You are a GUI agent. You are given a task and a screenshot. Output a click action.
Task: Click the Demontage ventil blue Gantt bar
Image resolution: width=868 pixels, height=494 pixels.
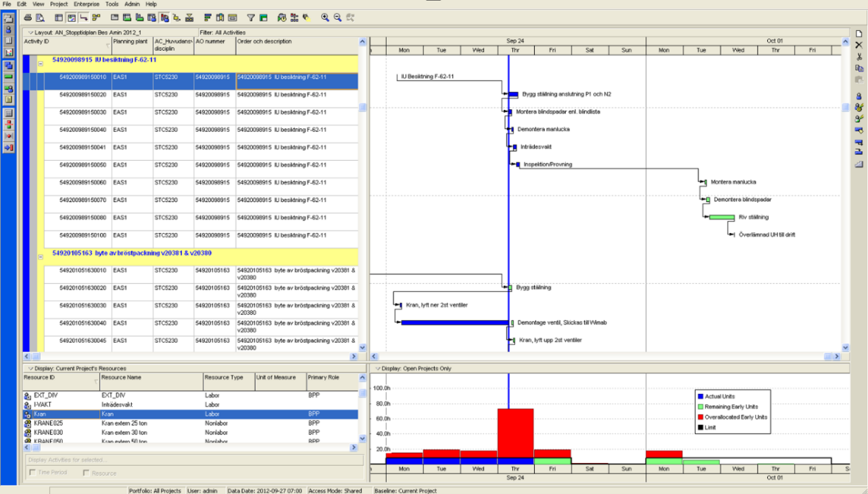point(455,322)
